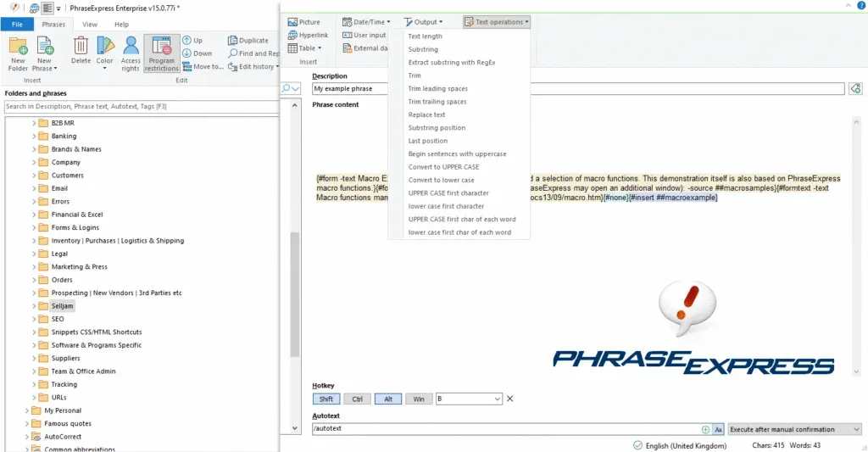The width and height of the screenshot is (868, 452).
Task: Open the Color ribbon tool
Action: point(104,53)
